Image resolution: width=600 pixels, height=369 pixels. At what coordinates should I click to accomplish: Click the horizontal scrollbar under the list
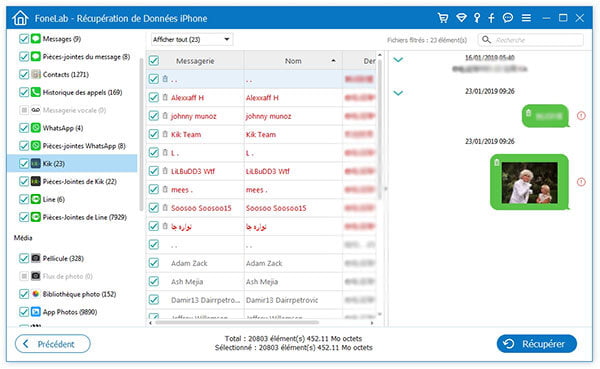coord(237,323)
